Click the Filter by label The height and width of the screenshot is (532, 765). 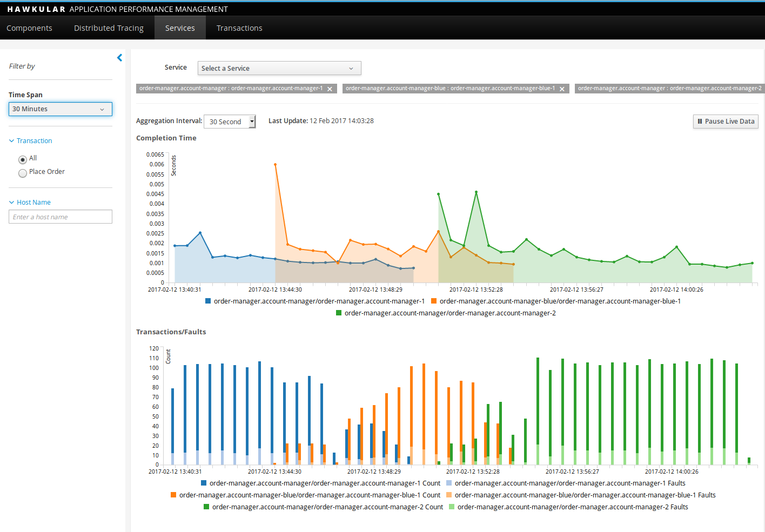click(22, 66)
